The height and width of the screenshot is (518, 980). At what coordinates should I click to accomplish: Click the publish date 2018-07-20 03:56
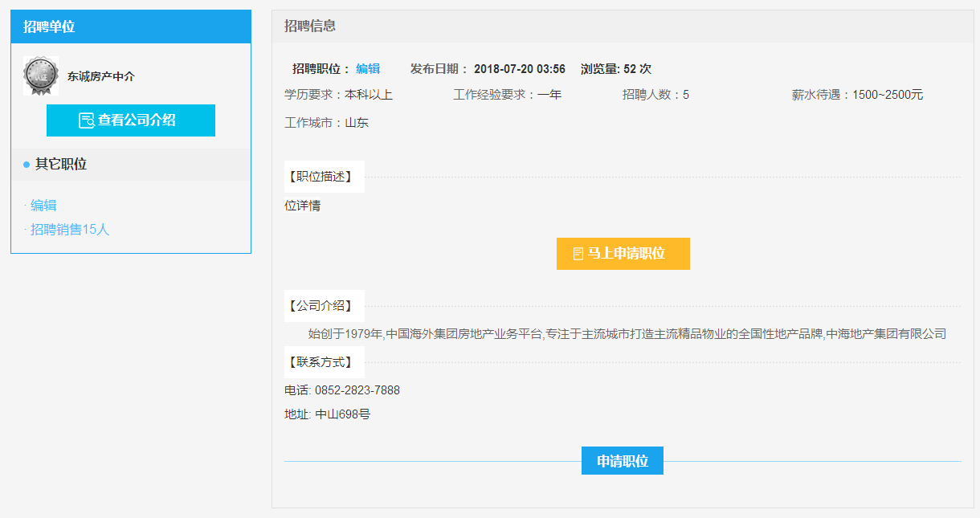(x=519, y=69)
